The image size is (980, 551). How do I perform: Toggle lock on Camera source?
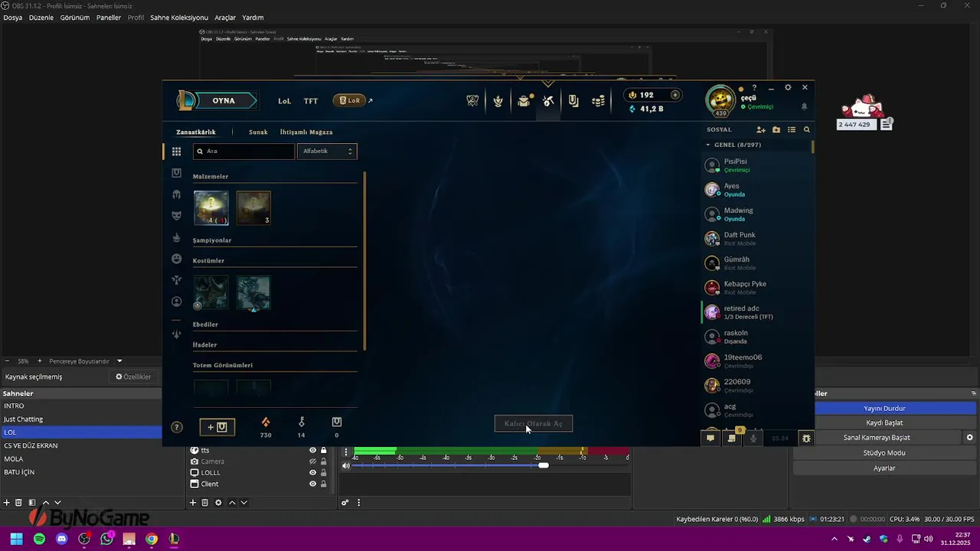click(324, 461)
